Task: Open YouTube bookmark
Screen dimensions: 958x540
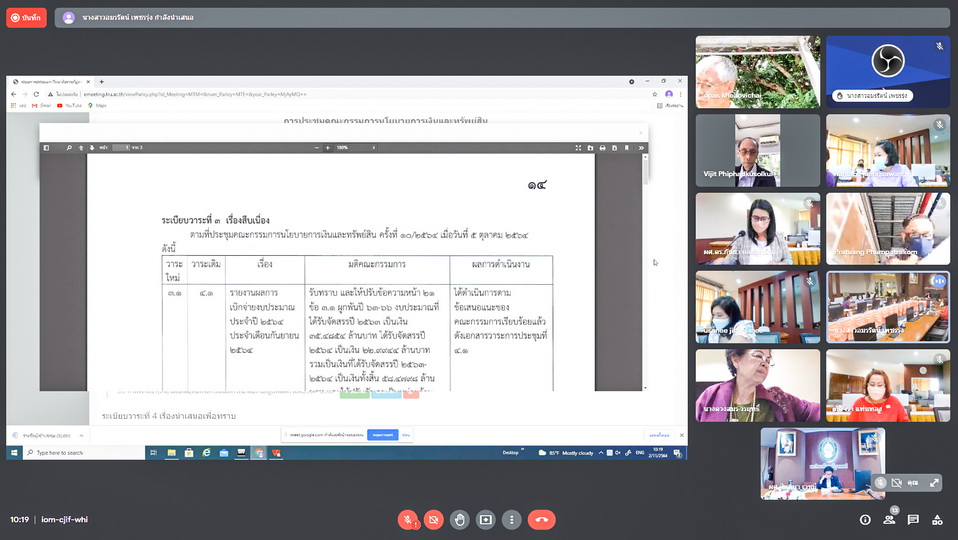Action: tap(69, 106)
